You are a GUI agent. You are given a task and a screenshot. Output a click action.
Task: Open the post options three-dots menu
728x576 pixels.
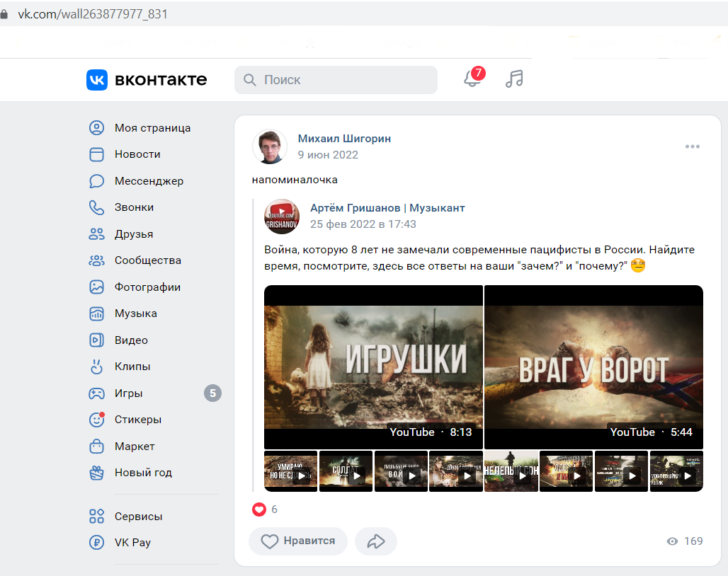[x=693, y=146]
